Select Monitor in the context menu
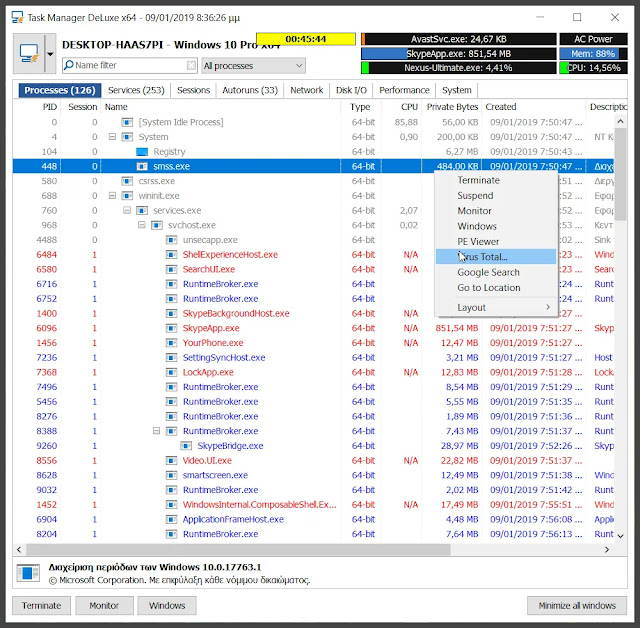The width and height of the screenshot is (640, 628). tap(496, 211)
